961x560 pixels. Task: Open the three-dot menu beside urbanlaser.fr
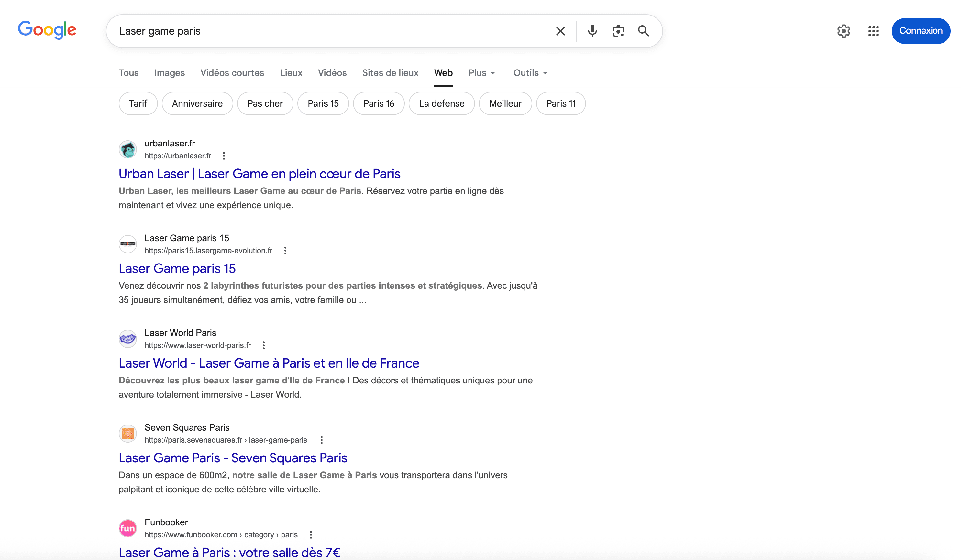coord(224,156)
